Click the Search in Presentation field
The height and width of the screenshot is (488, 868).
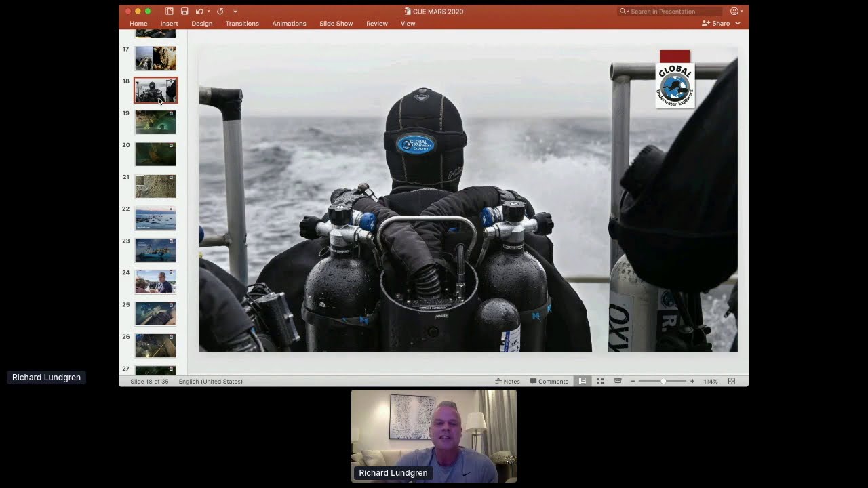pos(670,12)
